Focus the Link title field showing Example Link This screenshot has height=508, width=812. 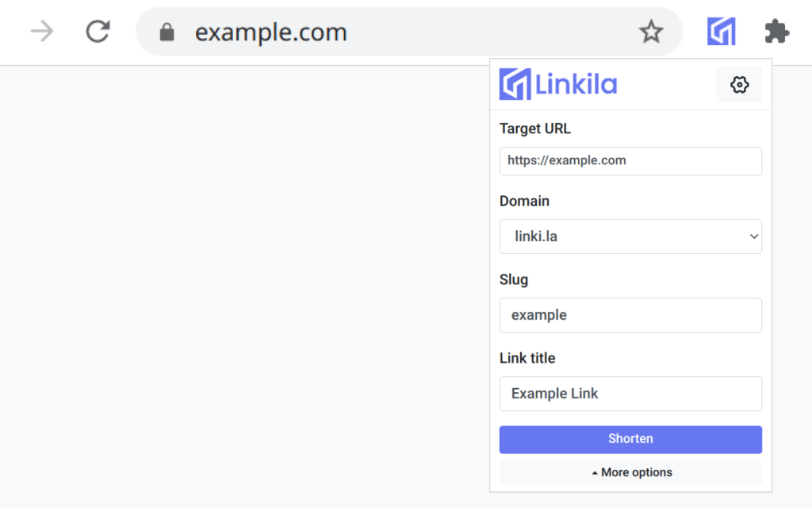tap(630, 394)
